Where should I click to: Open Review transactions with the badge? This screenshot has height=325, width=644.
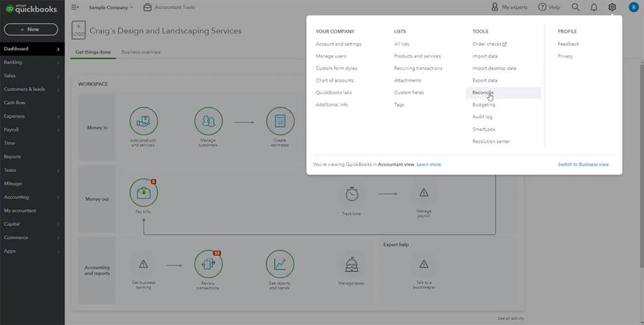click(208, 264)
